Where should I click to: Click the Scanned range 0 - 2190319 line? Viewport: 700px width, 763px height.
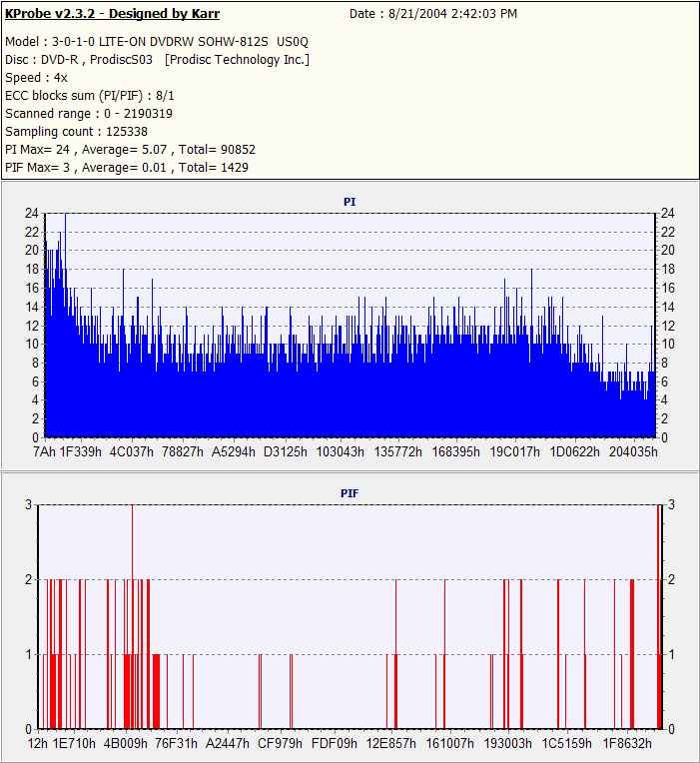[x=89, y=114]
